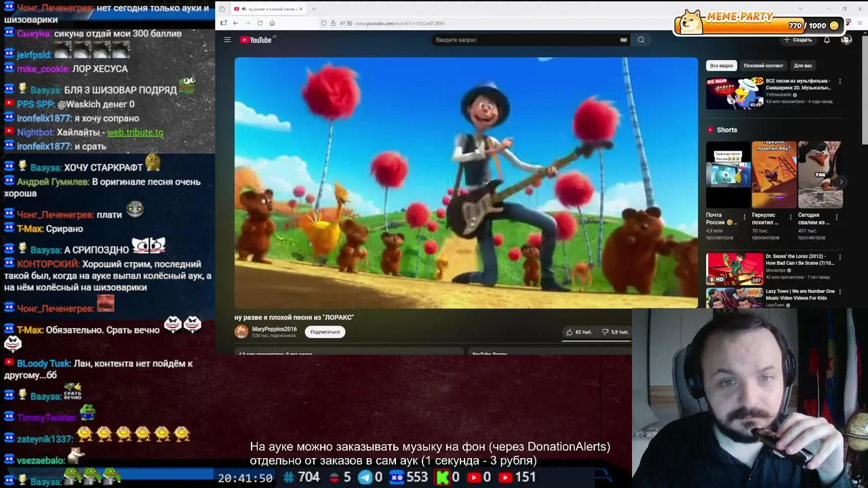Go to the YouTube home logo
Screen dimensions: 868x488
[x=256, y=40]
